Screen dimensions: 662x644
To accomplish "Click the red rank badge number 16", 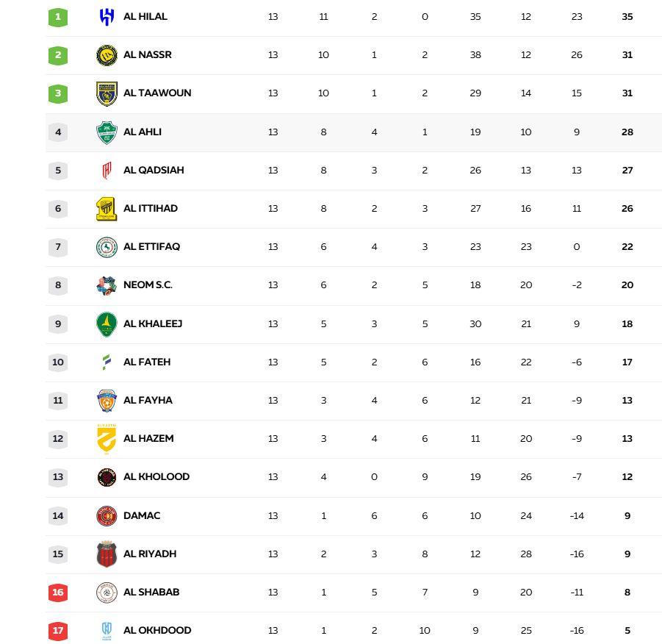I will [57, 592].
